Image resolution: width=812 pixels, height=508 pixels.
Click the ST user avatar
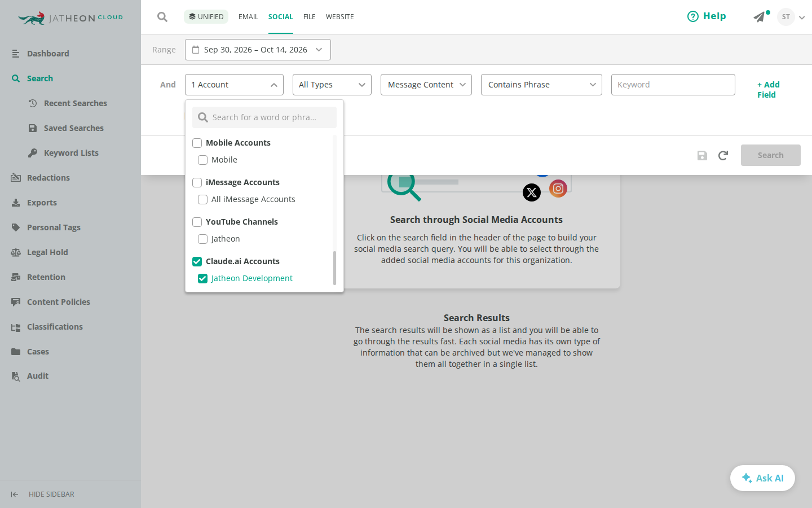tap(786, 17)
